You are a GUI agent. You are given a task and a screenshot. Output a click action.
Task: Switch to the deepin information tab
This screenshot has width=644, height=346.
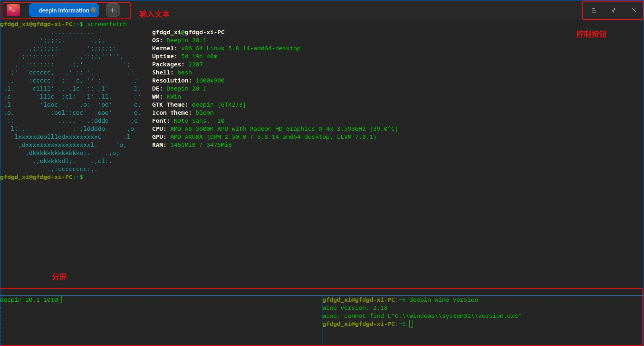[x=64, y=10]
